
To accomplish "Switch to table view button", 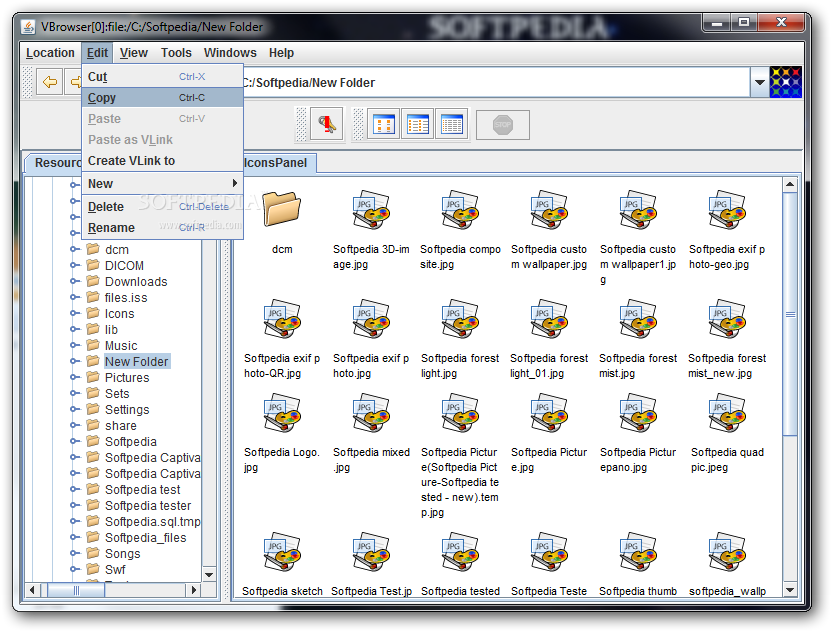I will coord(452,125).
